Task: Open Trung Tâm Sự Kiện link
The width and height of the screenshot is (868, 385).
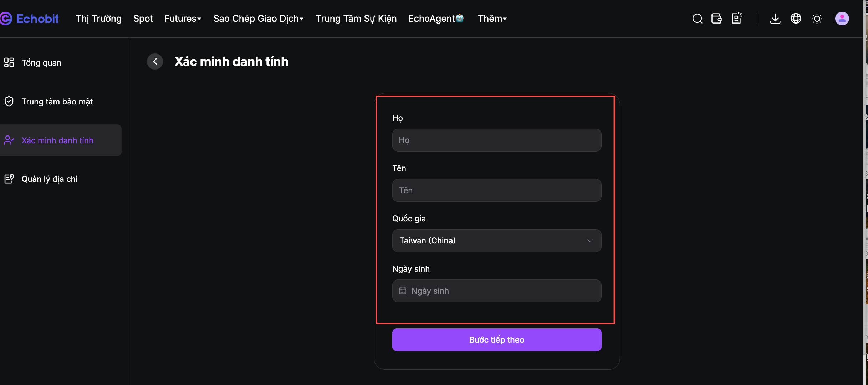Action: click(356, 19)
